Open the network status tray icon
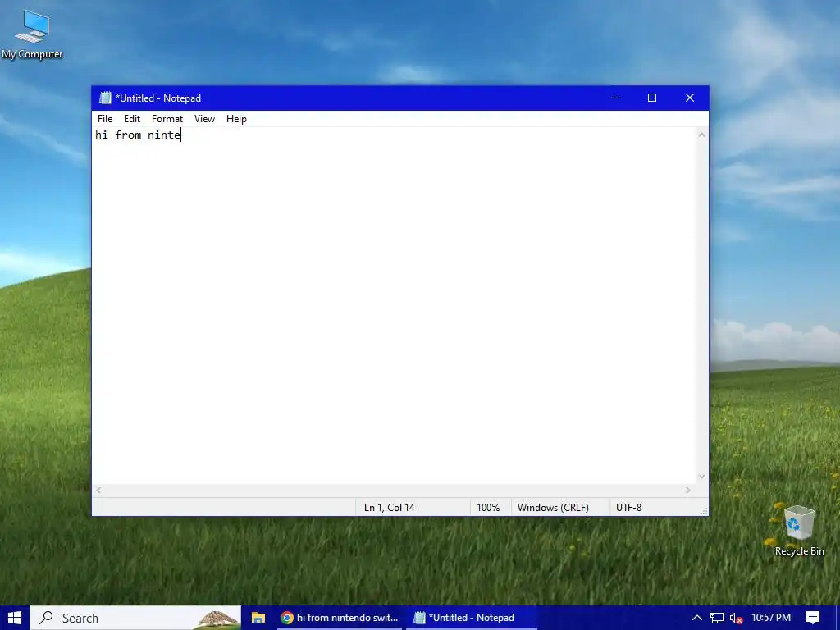The width and height of the screenshot is (840, 630). [x=717, y=619]
